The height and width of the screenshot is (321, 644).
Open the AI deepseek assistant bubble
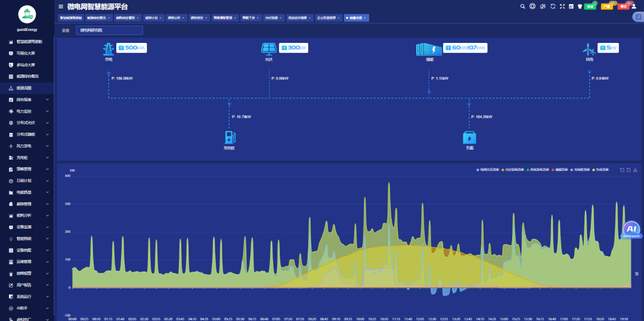click(631, 230)
